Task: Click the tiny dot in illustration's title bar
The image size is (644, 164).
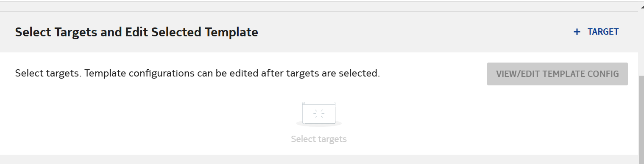Action: point(304,104)
